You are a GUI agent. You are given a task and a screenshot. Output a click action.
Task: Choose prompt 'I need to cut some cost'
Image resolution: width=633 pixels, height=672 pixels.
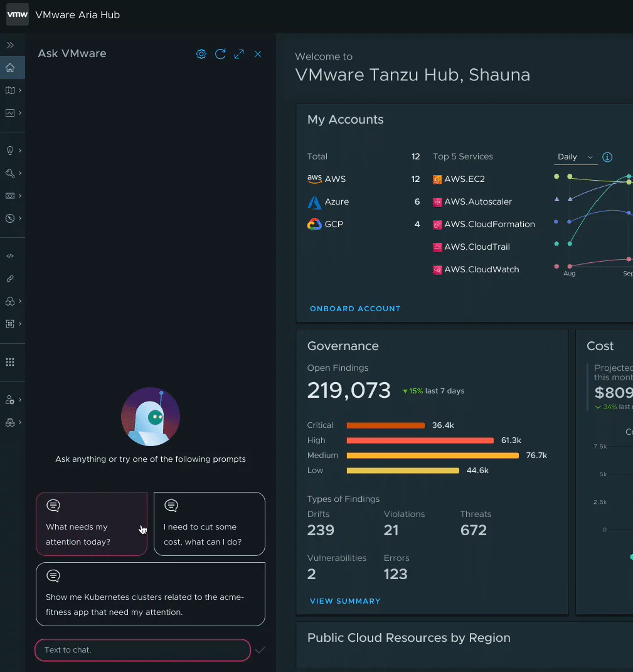(210, 524)
